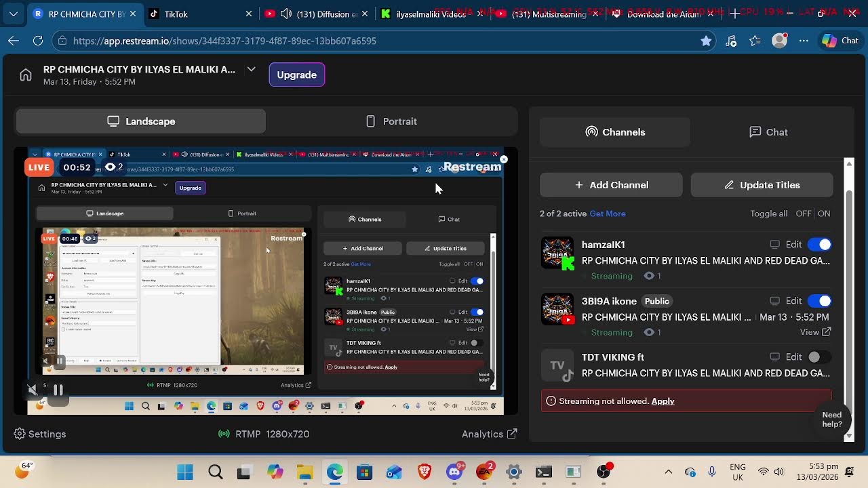The height and width of the screenshot is (488, 868).
Task: Open the Windows Start menu
Action: (x=185, y=472)
